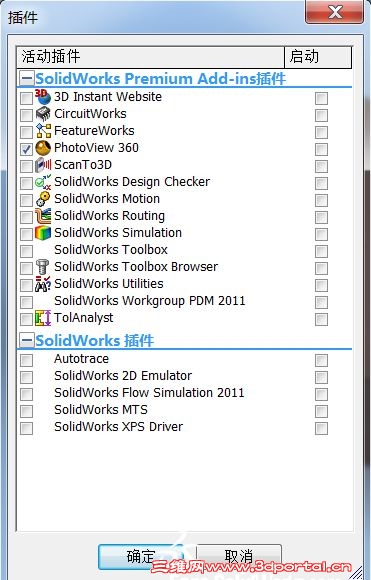
Task: Select the SolidWorks XPS Driver entry
Action: point(118,427)
